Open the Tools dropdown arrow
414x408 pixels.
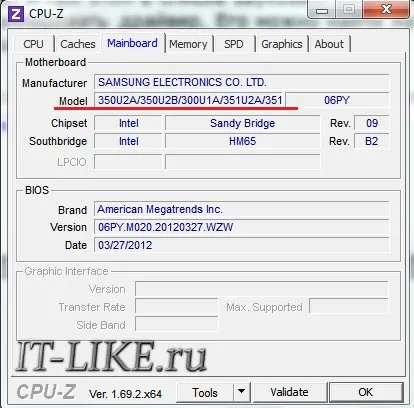242,392
